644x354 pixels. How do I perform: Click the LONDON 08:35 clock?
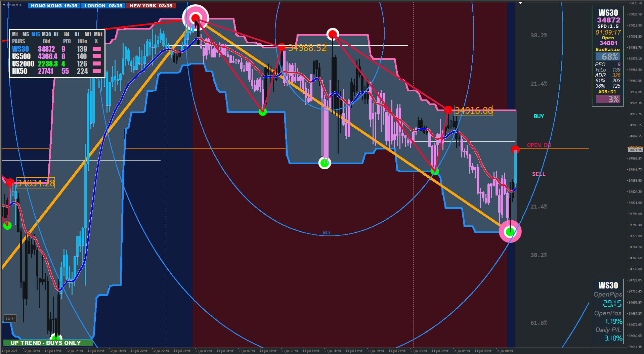(103, 6)
